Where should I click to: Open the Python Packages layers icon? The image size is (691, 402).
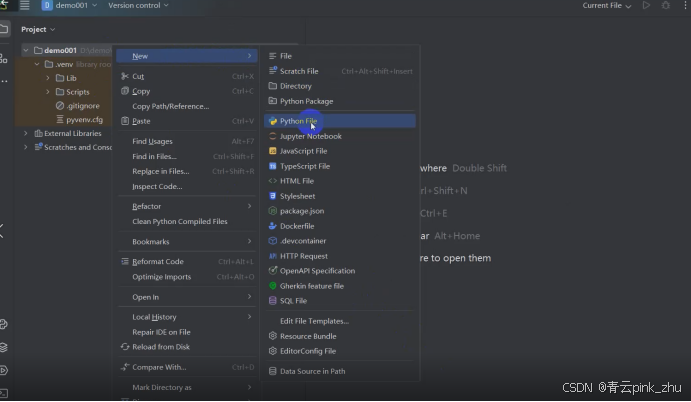tap(4, 347)
